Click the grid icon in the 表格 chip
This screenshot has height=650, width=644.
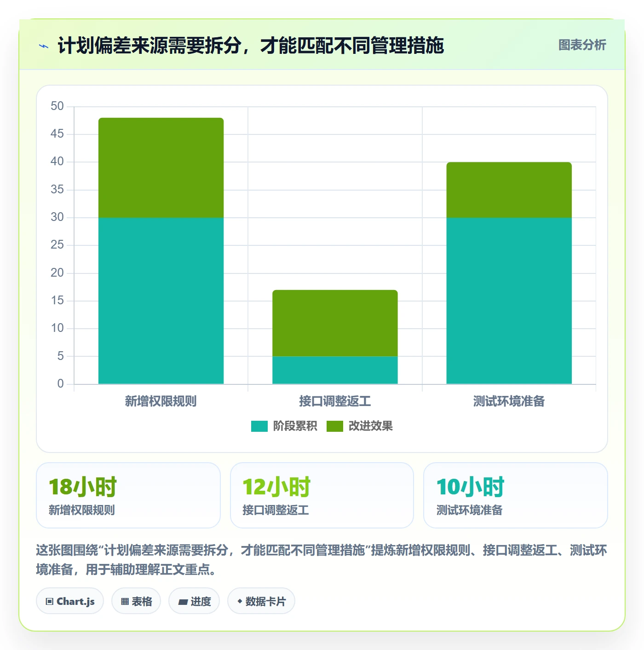click(125, 602)
